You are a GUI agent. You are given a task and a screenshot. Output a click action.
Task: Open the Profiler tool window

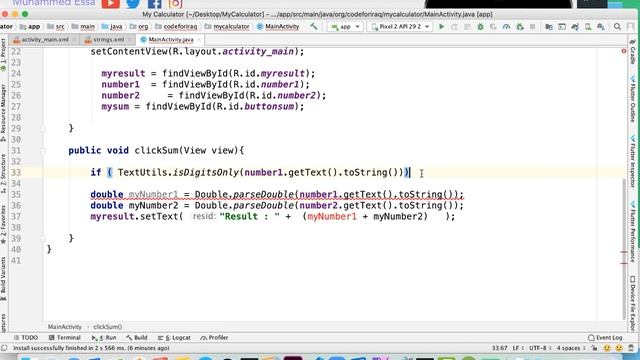click(214, 338)
